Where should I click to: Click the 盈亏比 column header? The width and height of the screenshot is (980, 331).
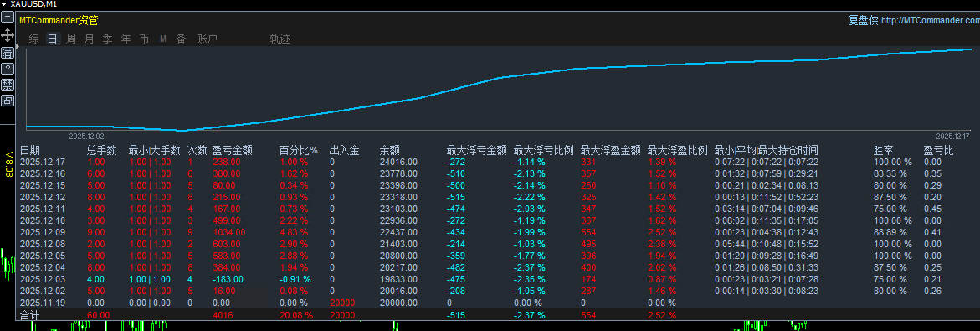click(939, 150)
